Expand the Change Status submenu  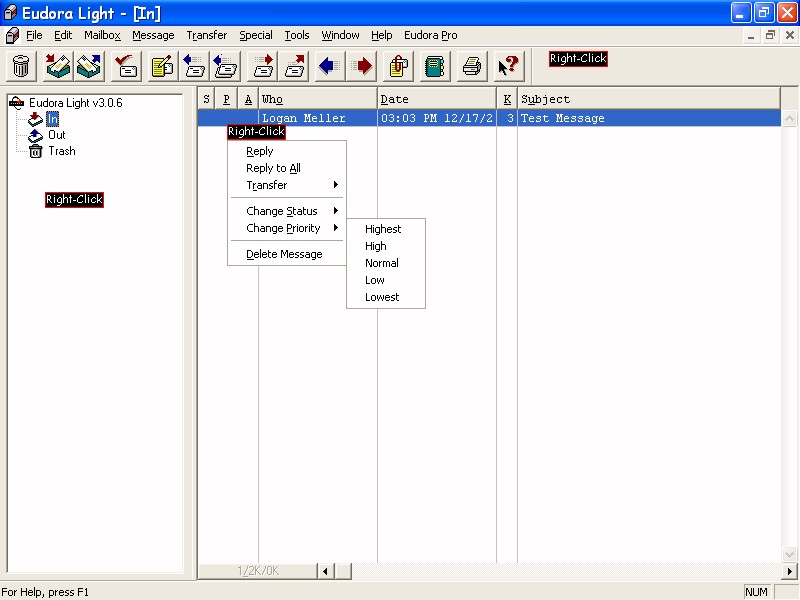pyautogui.click(x=287, y=211)
